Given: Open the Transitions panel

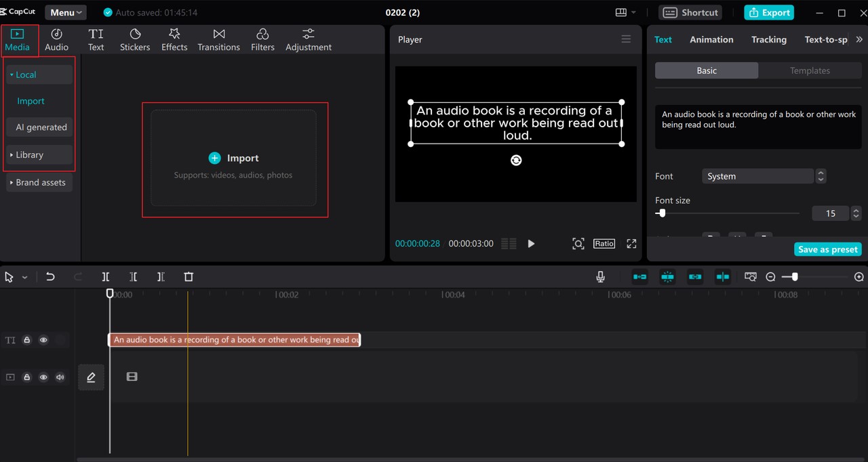Looking at the screenshot, I should click(218, 40).
